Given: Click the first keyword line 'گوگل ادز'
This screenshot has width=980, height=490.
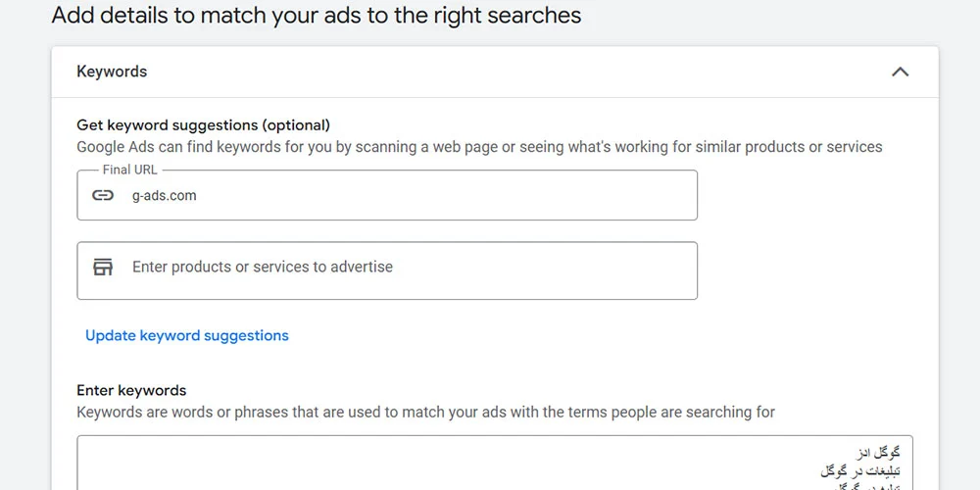Looking at the screenshot, I should point(876,453).
